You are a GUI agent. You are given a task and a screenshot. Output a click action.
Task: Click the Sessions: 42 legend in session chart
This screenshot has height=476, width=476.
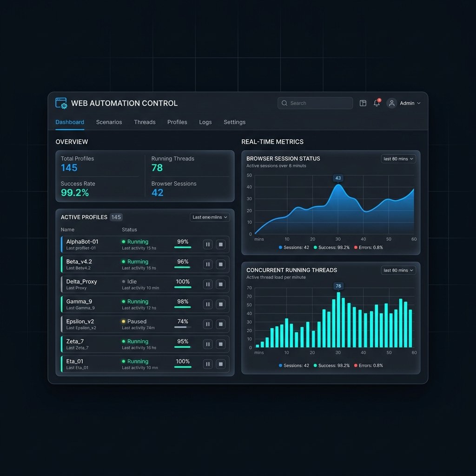pos(294,247)
